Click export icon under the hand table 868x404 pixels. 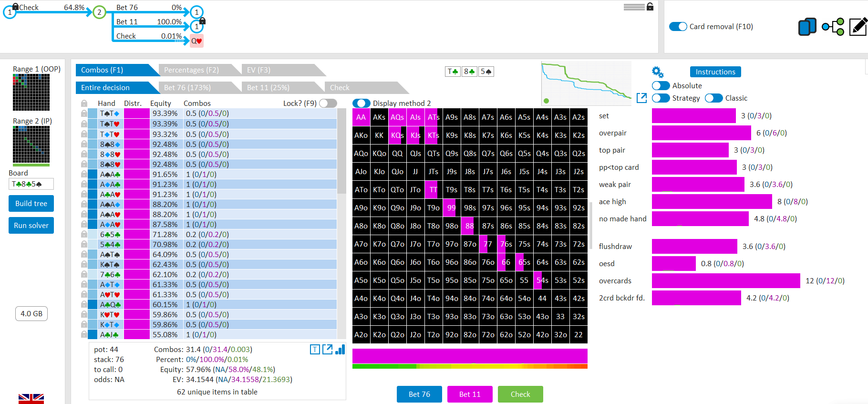pos(328,350)
